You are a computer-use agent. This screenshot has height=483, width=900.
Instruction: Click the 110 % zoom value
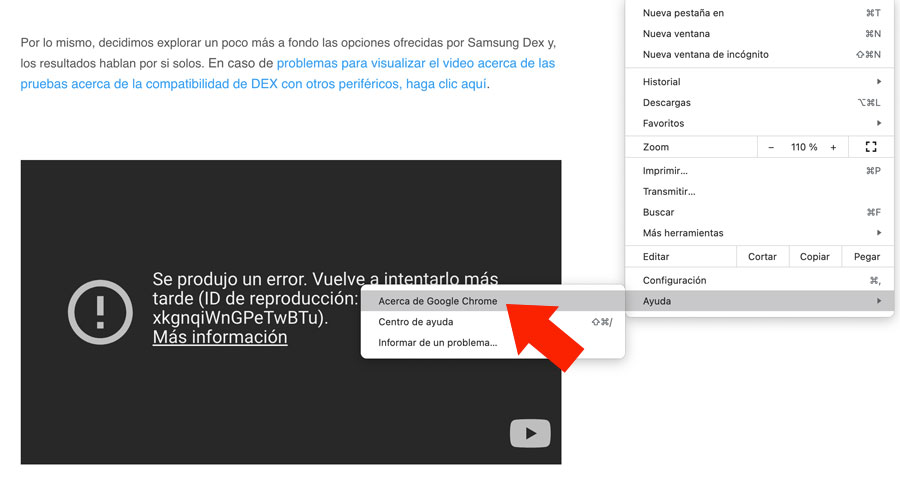[804, 147]
